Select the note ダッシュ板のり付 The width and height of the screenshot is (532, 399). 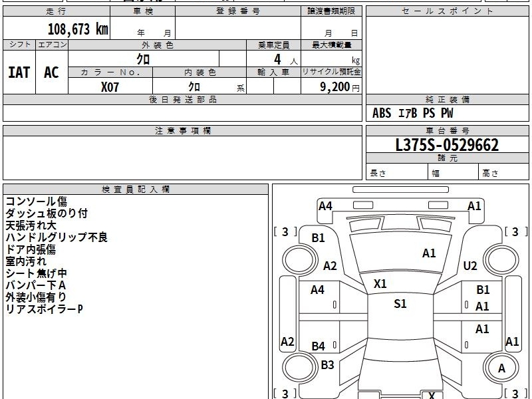[47, 213]
